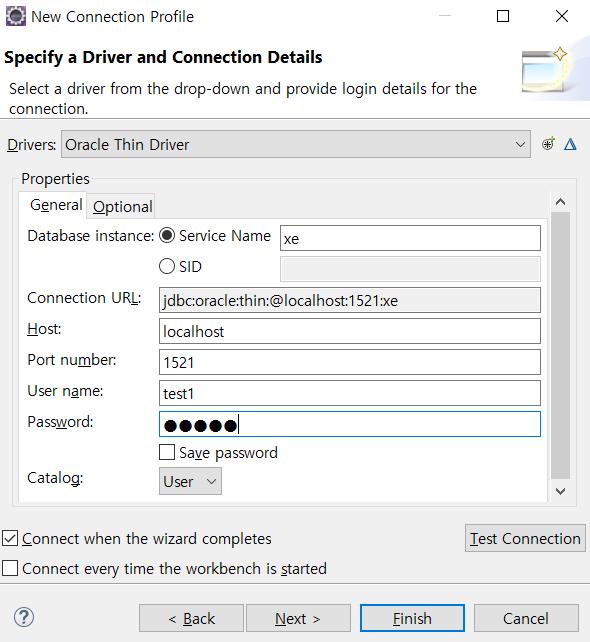Click the Eclipse icon in title bar
The width and height of the screenshot is (590, 642).
tap(16, 16)
